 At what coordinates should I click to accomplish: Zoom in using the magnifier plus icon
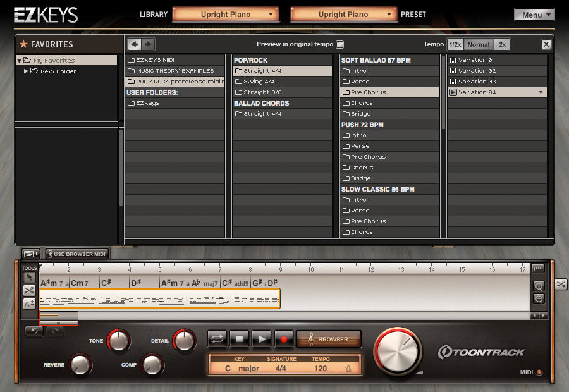[x=539, y=286]
